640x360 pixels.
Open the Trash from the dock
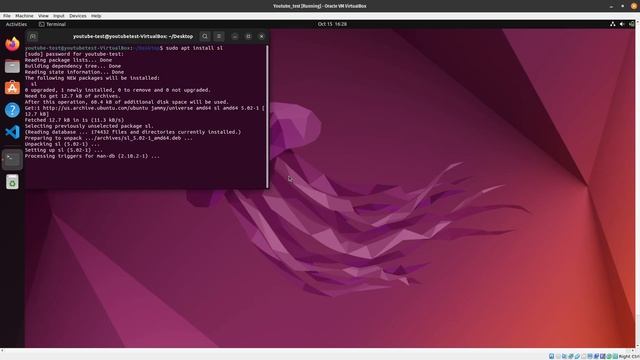[x=12, y=182]
